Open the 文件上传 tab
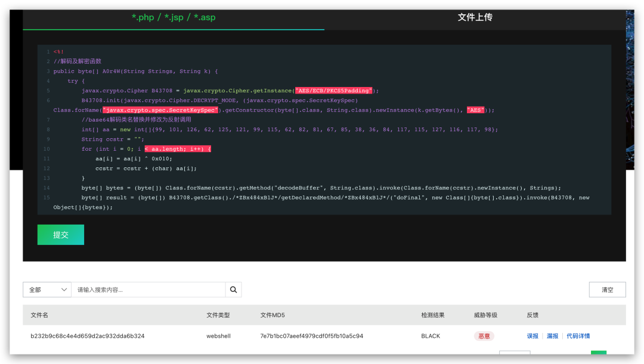 point(475,17)
